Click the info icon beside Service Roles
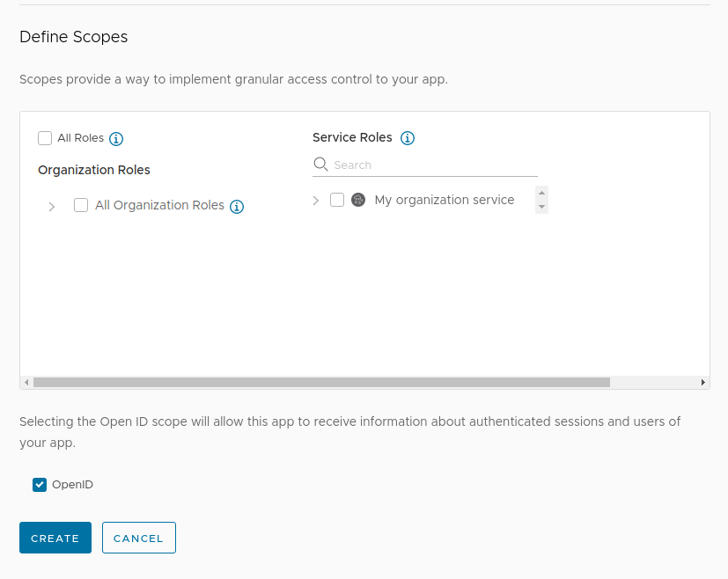 tap(407, 137)
